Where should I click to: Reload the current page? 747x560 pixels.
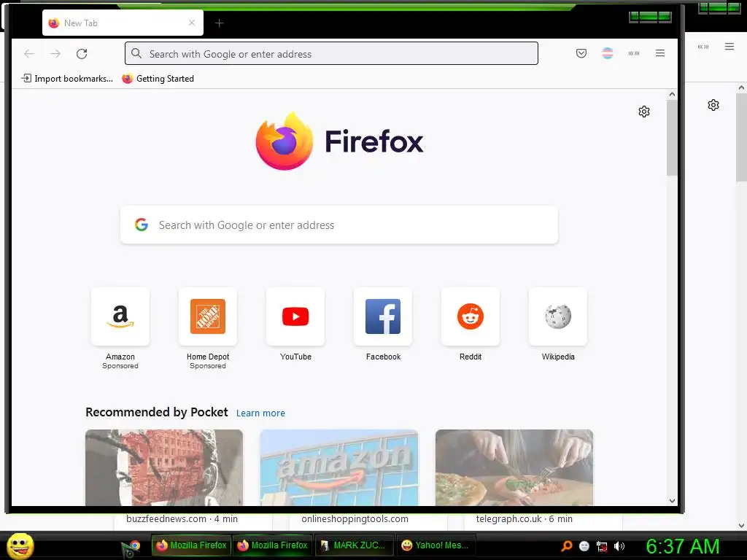pos(82,54)
